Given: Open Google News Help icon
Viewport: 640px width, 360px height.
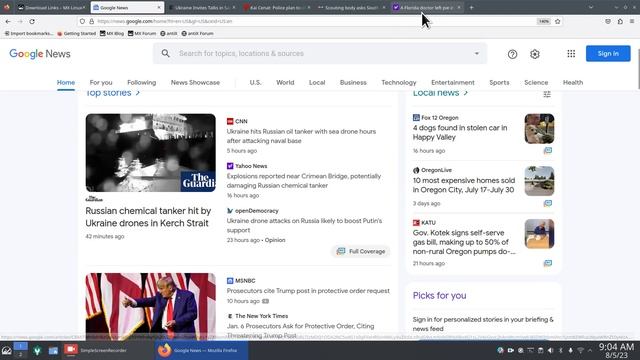Looking at the screenshot, I should point(512,54).
